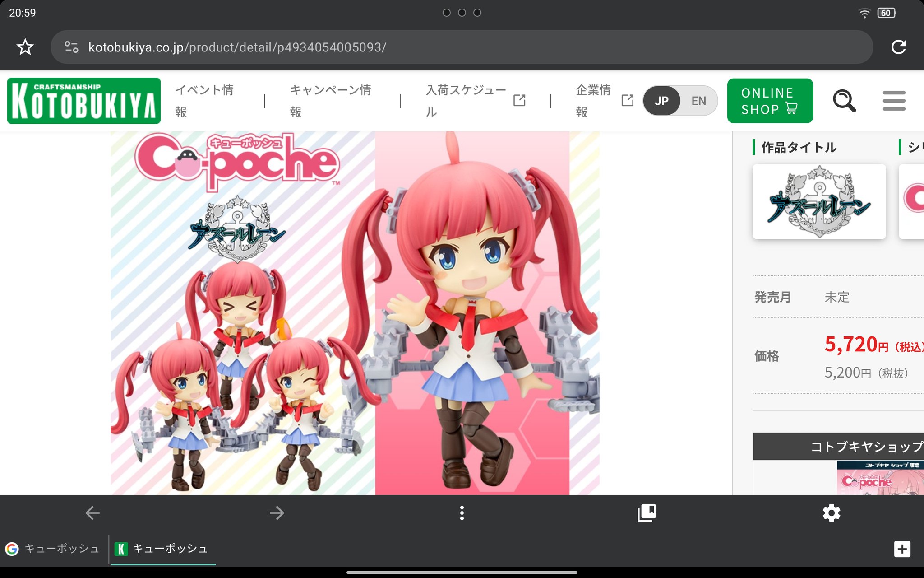Viewport: 924px width, 578px height.
Task: Go back with the left arrow
Action: click(92, 513)
